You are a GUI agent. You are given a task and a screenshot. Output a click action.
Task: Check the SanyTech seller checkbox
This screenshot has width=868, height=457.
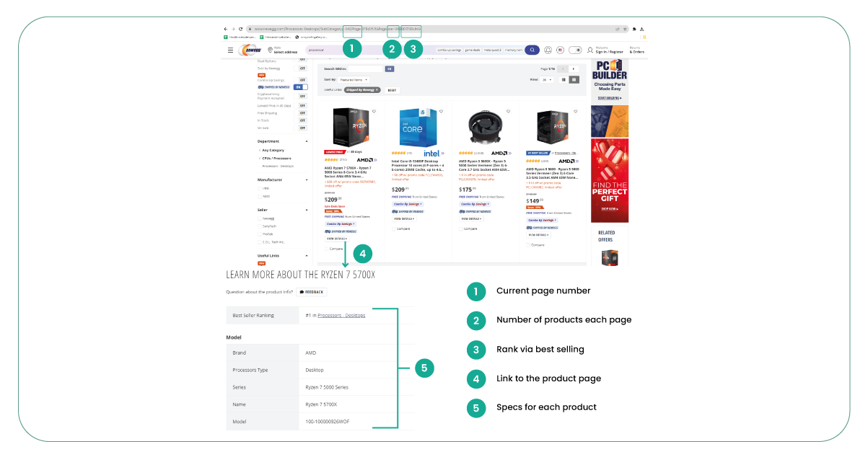pyautogui.click(x=260, y=226)
